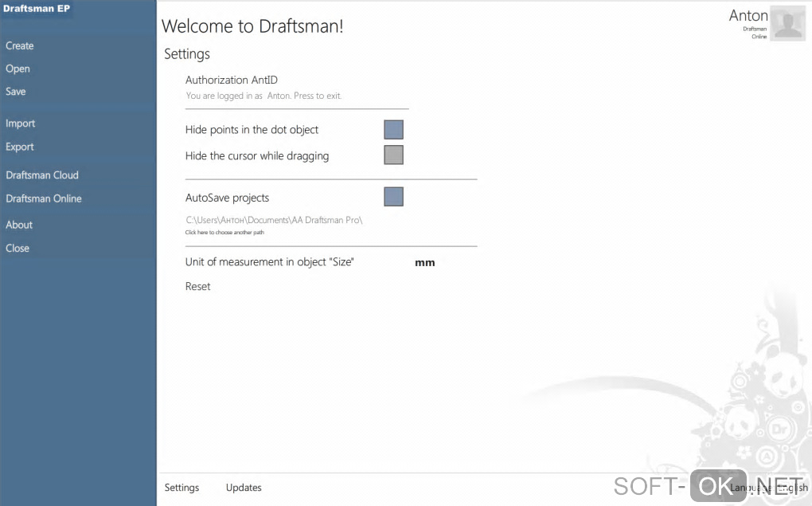Click the Authorization AntID heading

tap(232, 80)
